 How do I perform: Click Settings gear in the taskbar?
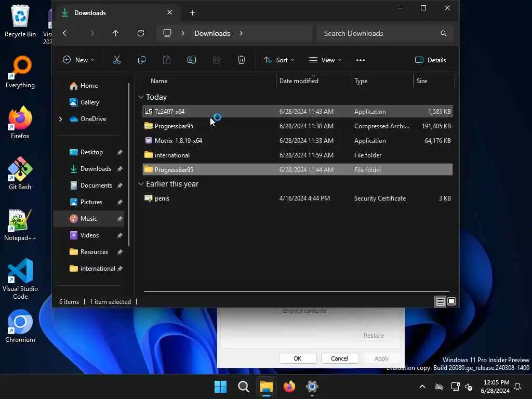tap(312, 387)
